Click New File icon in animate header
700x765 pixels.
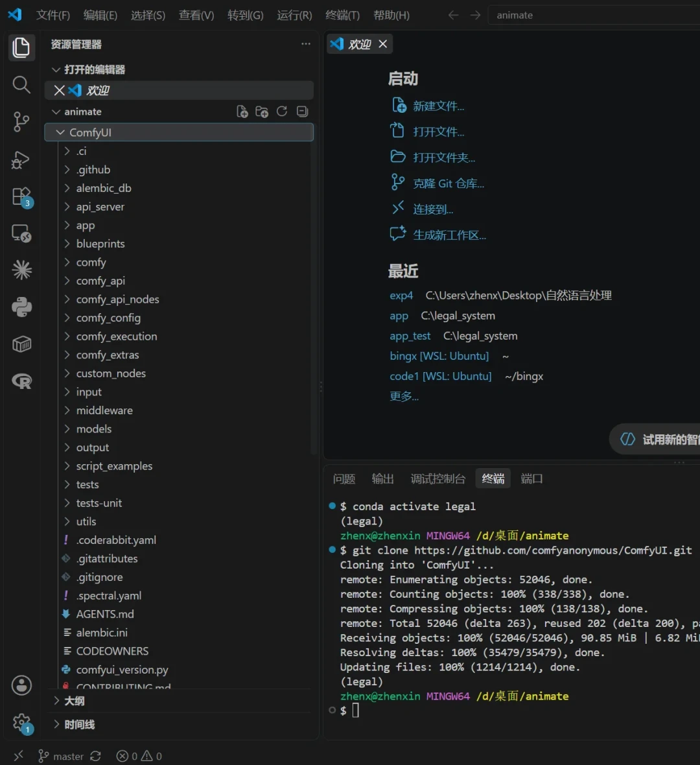pyautogui.click(x=242, y=112)
